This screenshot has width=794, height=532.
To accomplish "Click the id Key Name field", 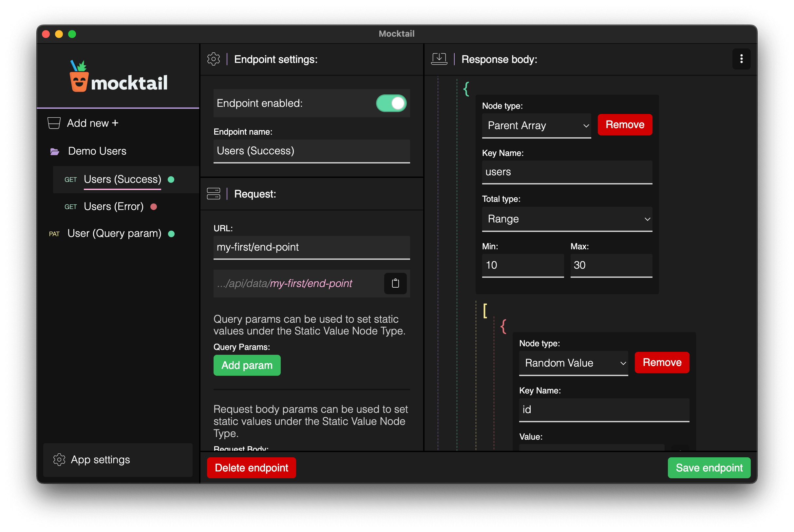I will point(604,410).
